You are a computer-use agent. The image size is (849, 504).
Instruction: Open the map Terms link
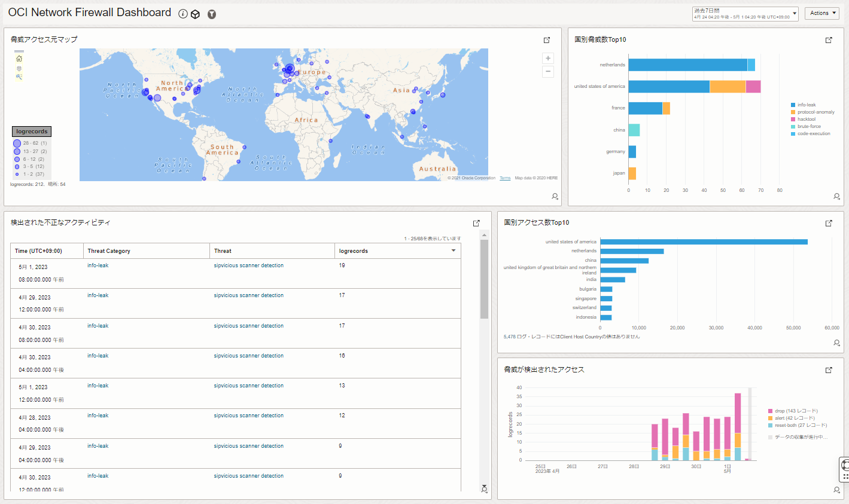[505, 178]
